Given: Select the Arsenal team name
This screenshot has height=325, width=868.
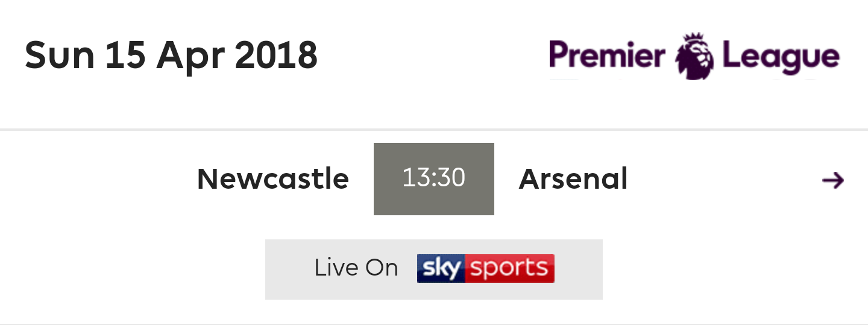Looking at the screenshot, I should point(573,179).
